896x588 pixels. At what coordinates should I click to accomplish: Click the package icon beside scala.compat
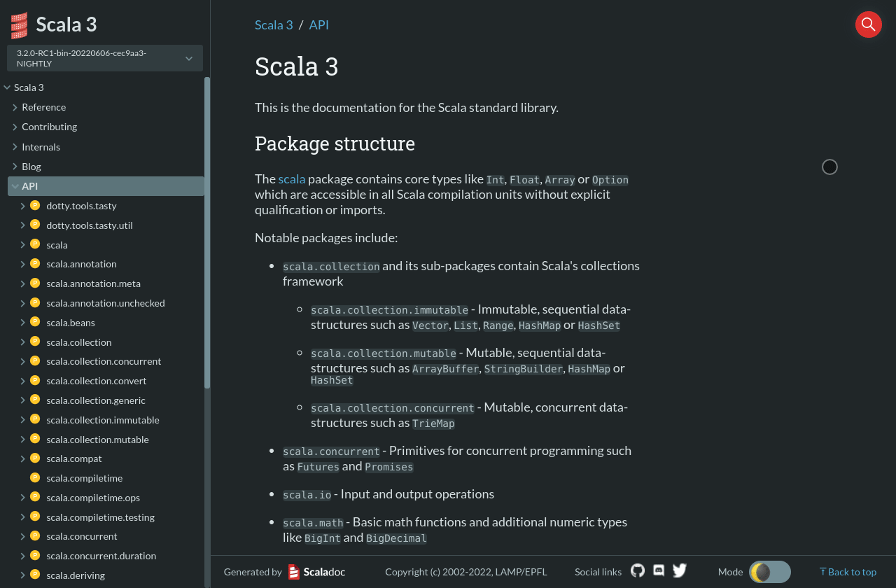[35, 458]
